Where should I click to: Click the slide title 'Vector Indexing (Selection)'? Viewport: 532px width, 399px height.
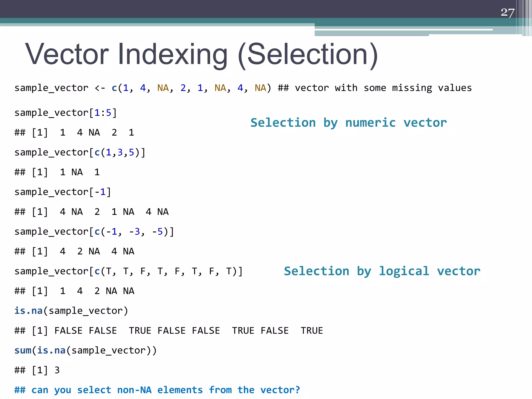202,55
